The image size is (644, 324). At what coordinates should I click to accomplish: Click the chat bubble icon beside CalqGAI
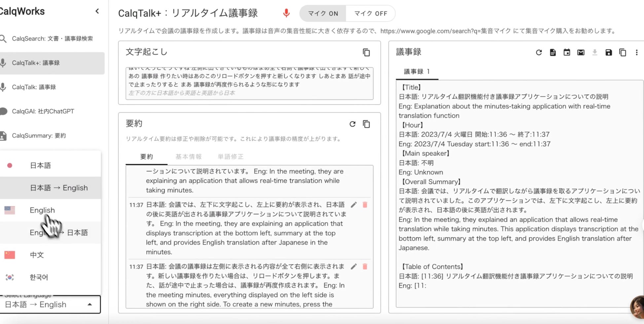pyautogui.click(x=3, y=111)
